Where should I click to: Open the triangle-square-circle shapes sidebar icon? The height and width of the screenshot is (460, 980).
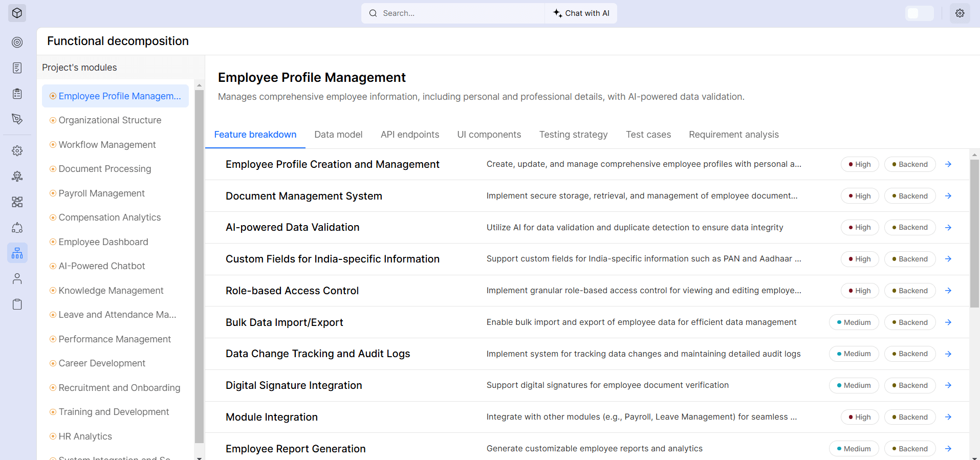(17, 228)
